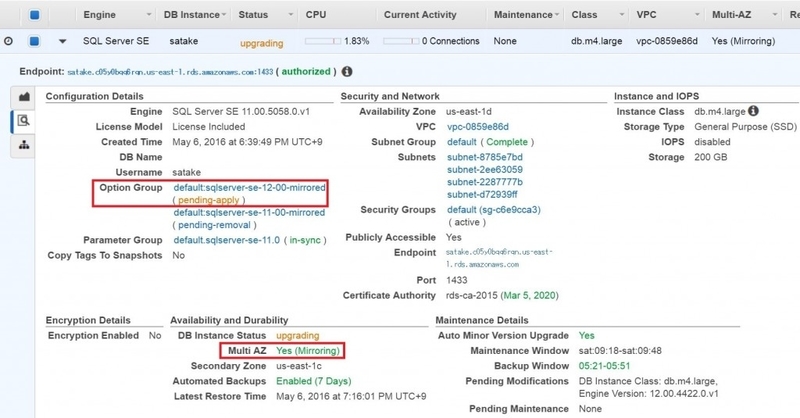Click the upgrading status in satake row
800x418 pixels.
point(261,43)
